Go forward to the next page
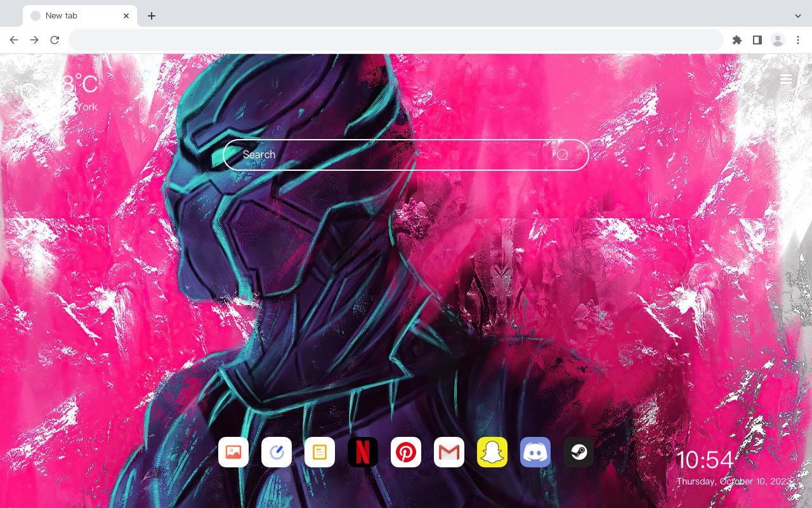The height and width of the screenshot is (508, 812). tap(34, 40)
